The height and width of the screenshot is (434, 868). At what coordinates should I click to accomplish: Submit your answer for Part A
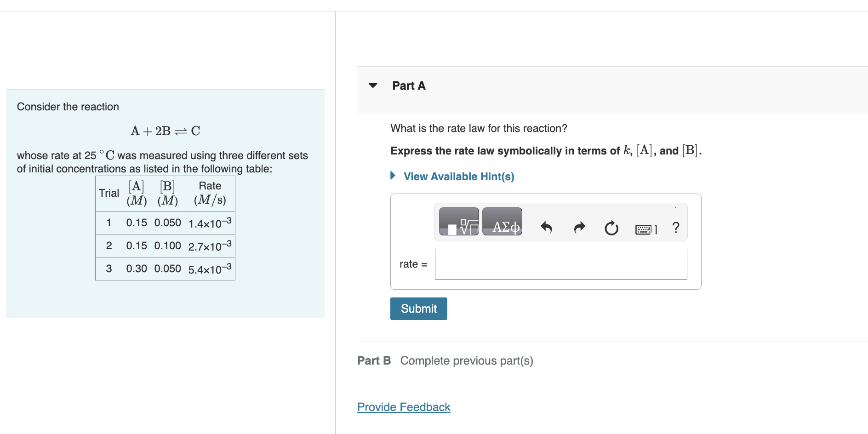pyautogui.click(x=418, y=308)
